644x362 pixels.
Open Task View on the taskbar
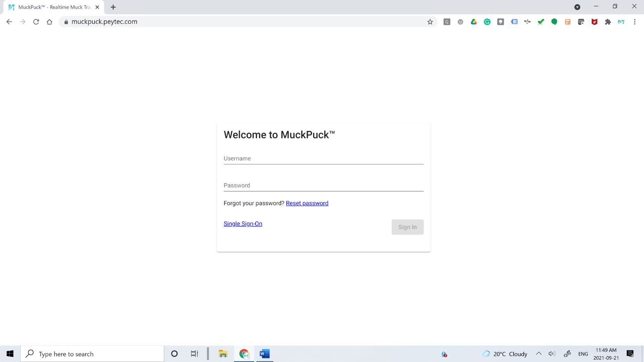(x=195, y=354)
